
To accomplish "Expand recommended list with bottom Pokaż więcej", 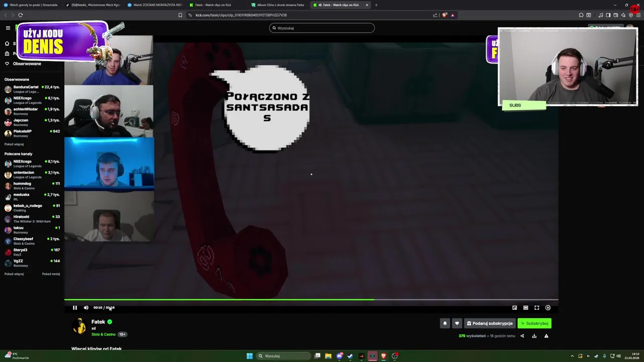I will 14,274.
